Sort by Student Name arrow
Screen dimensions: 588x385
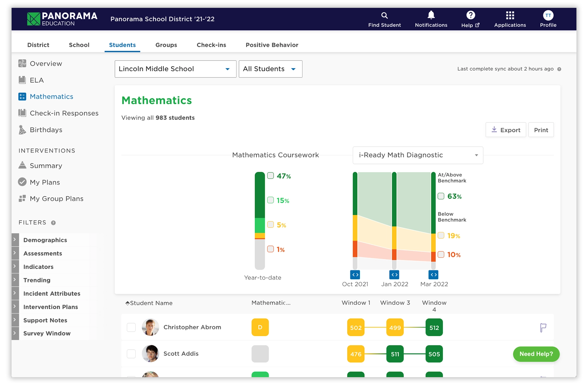[127, 303]
